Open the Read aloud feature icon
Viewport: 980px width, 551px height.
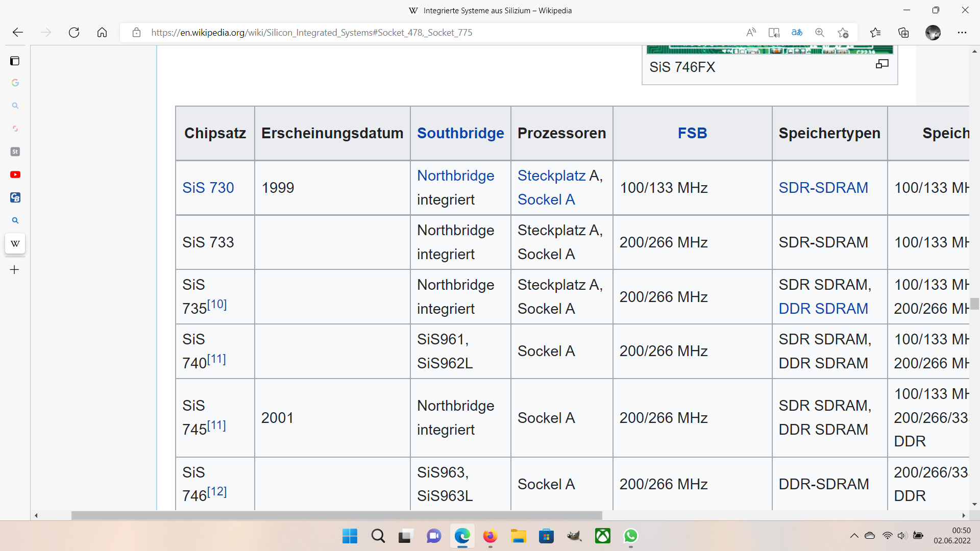click(x=751, y=33)
